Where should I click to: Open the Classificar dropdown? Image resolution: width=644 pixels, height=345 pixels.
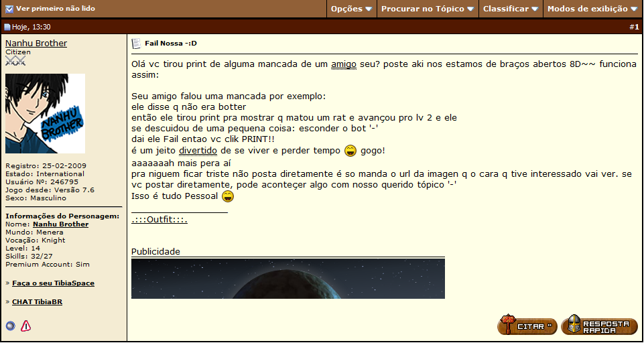click(x=510, y=9)
